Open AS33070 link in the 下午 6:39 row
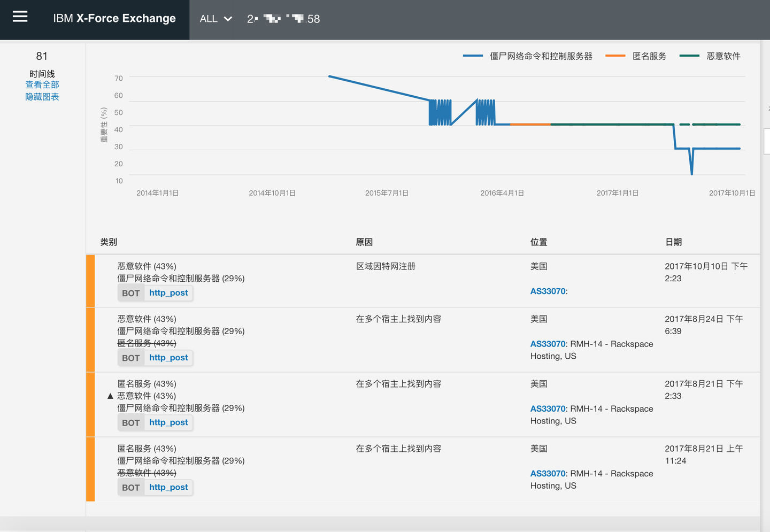The width and height of the screenshot is (770, 532). tap(548, 344)
